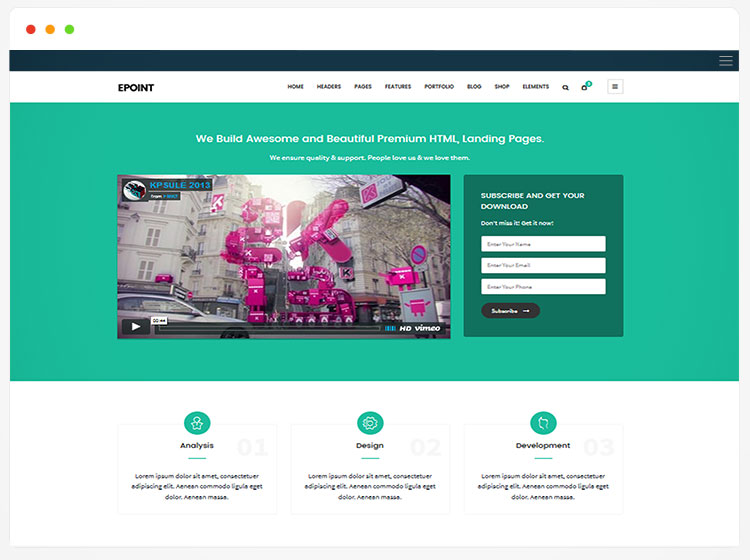The image size is (750, 560).
Task: Click the EPOINT logo link
Action: click(136, 87)
